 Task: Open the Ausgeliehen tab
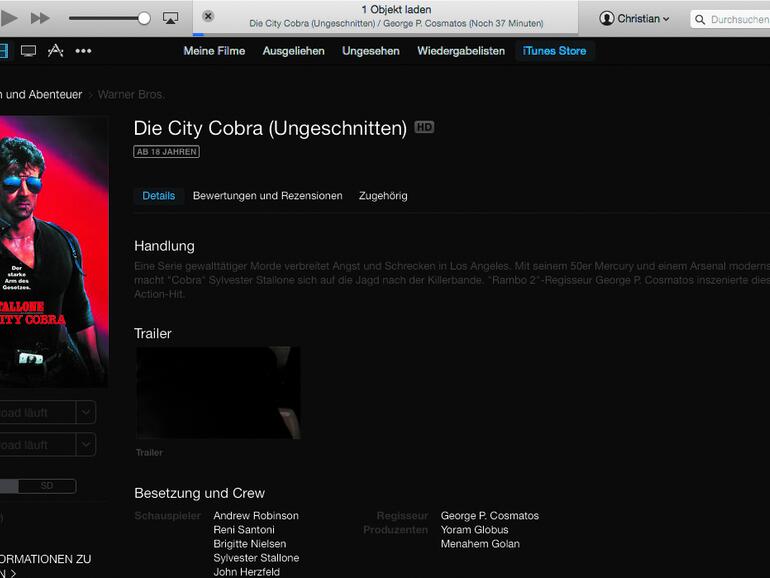tap(294, 51)
